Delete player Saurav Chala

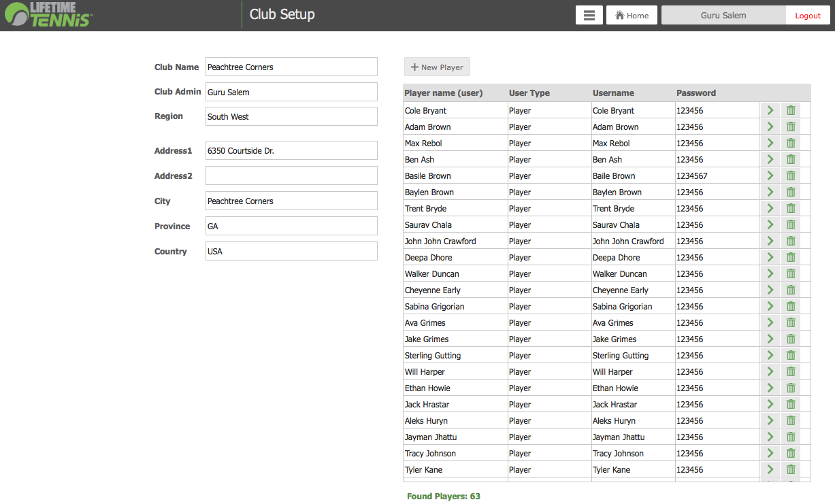tap(791, 224)
